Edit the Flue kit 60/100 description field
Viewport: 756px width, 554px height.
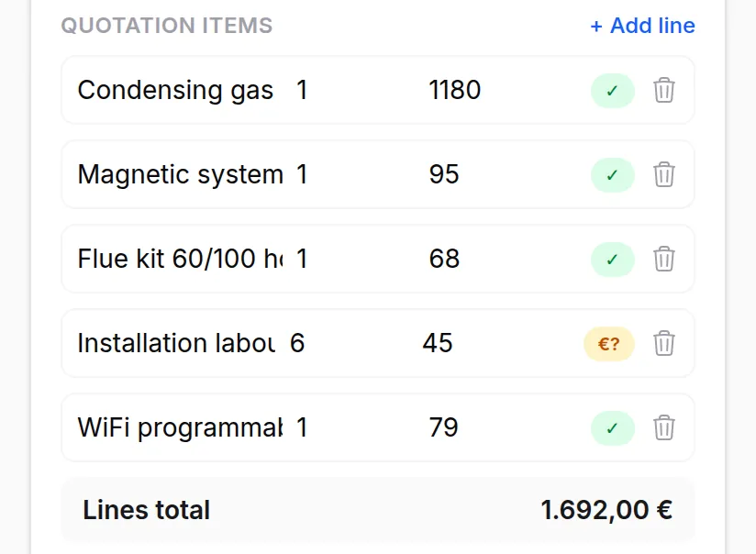pos(181,259)
